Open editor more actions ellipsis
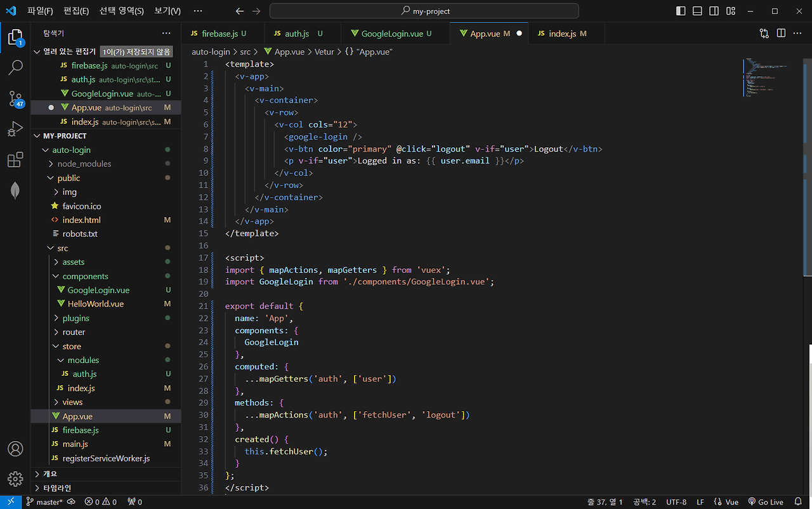 coord(797,33)
